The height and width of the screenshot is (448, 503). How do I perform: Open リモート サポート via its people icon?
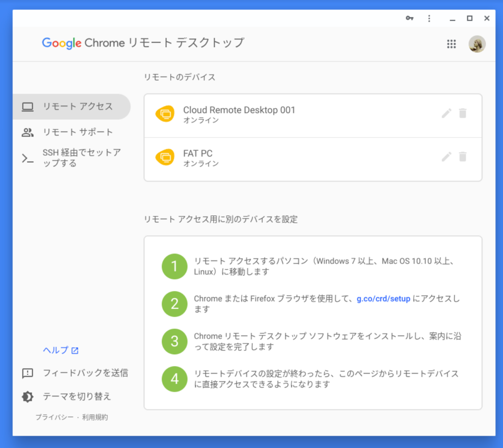28,132
